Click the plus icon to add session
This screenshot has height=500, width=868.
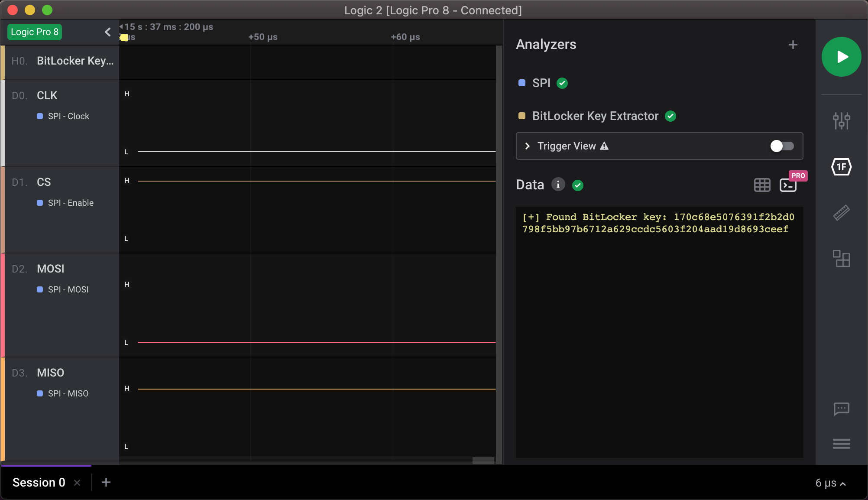[x=106, y=482]
